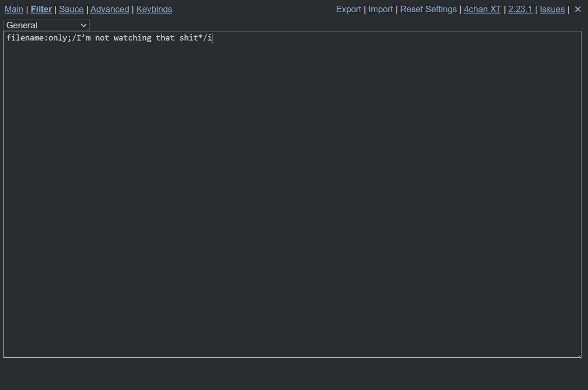
Task: Open the 2.23.1 version changelog link
Action: pos(520,9)
